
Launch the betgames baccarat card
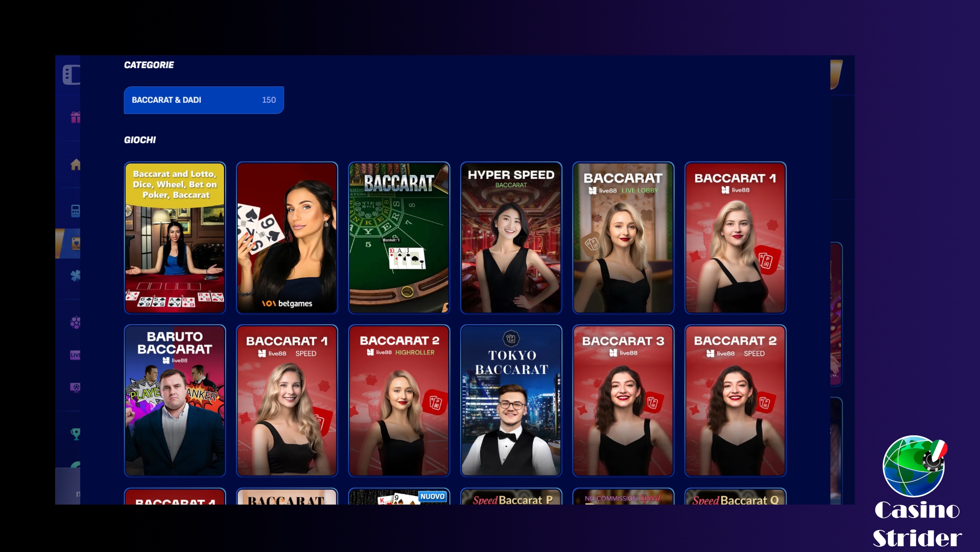tap(287, 238)
